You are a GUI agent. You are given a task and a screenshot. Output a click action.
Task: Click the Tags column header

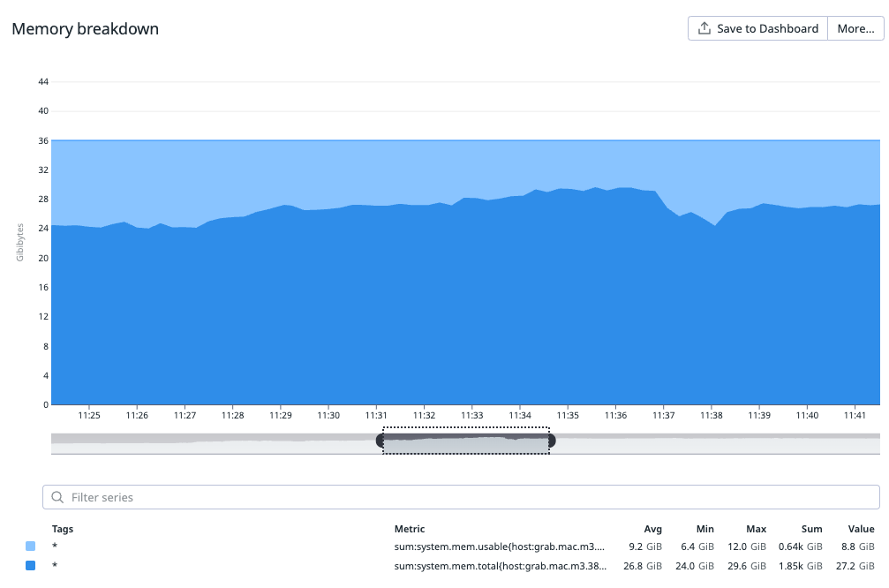(63, 529)
